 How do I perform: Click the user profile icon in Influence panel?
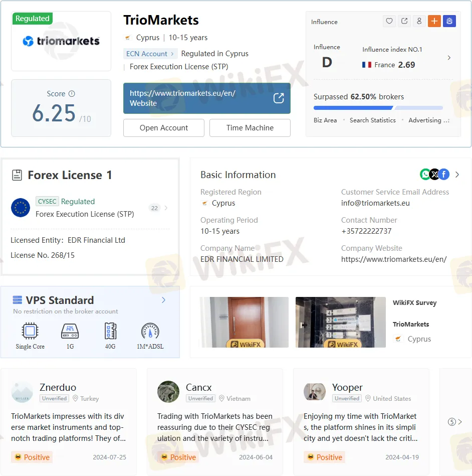point(419,21)
